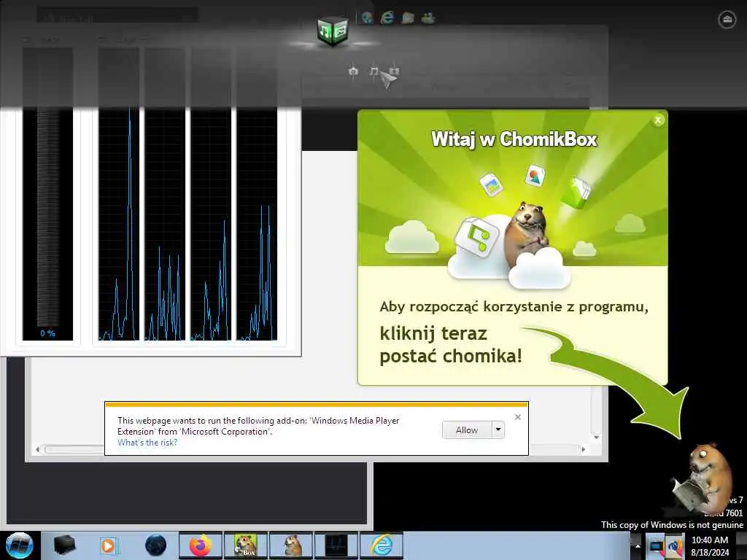The width and height of the screenshot is (747, 560).
Task: Open the "What's the risk?" link
Action: point(147,443)
